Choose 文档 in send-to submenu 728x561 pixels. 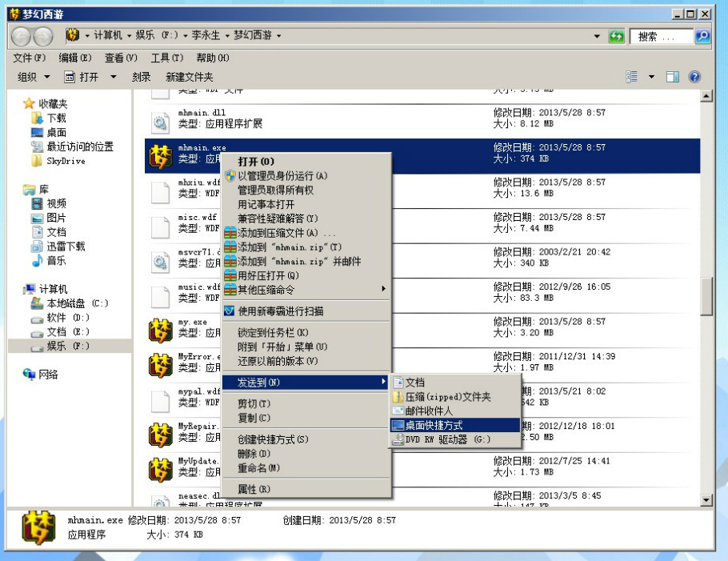455,383
